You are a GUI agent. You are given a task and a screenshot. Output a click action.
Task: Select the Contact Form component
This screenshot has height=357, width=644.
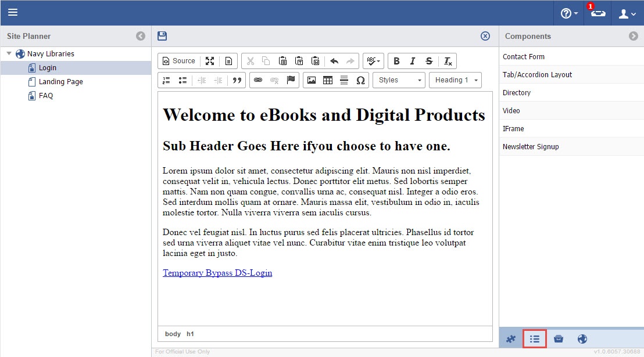click(x=523, y=57)
